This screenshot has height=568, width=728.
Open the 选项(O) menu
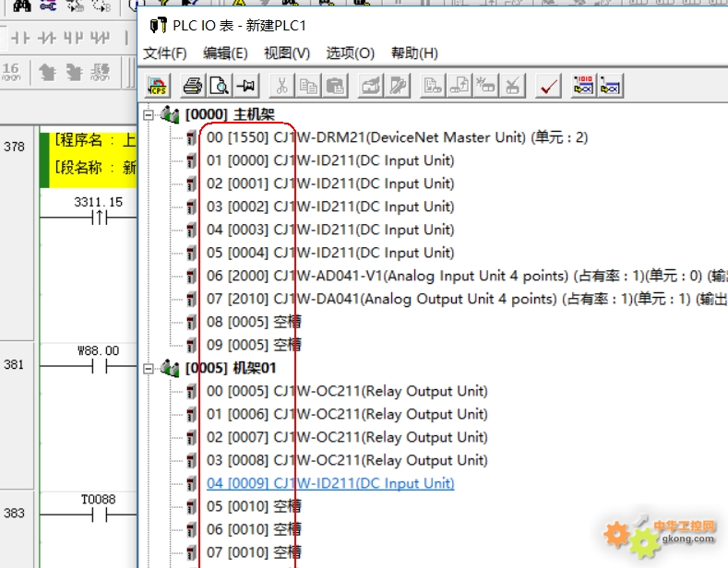[x=350, y=53]
